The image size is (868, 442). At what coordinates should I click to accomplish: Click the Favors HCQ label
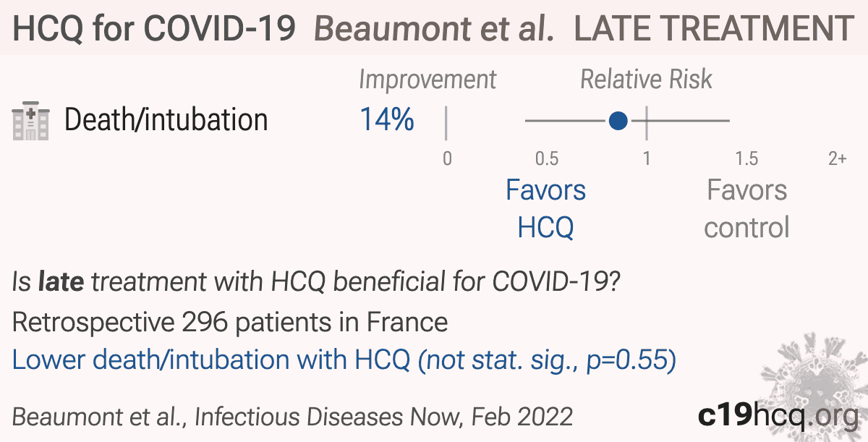click(545, 209)
